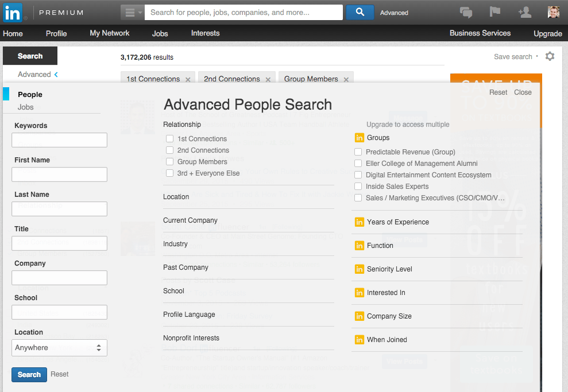Screen dimensions: 568x392
Task: Open the notifications flag icon
Action: (495, 12)
